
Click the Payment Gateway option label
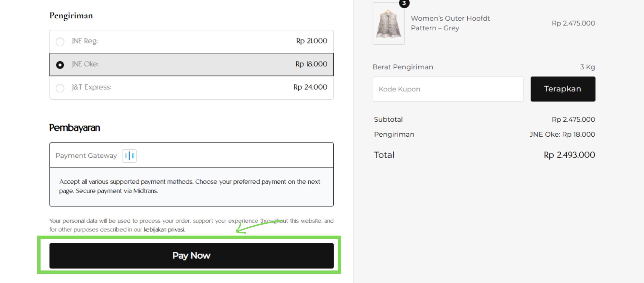86,156
